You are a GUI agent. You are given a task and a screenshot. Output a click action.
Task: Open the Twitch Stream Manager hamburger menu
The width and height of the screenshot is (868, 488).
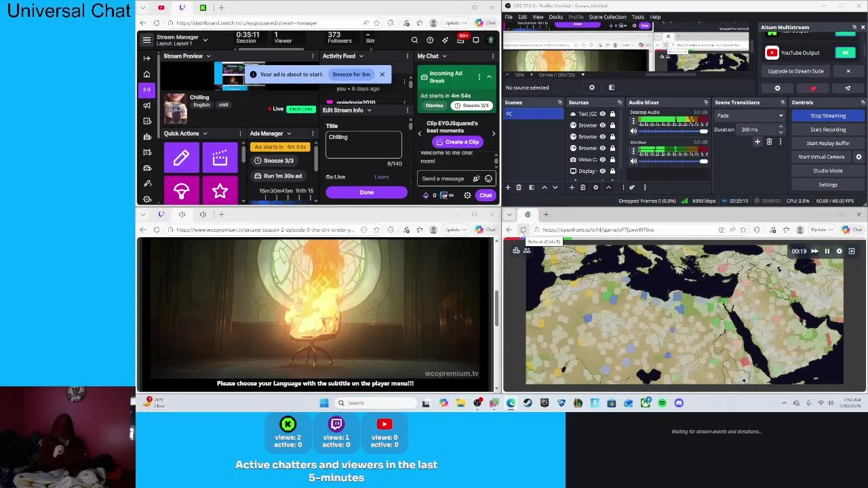146,40
